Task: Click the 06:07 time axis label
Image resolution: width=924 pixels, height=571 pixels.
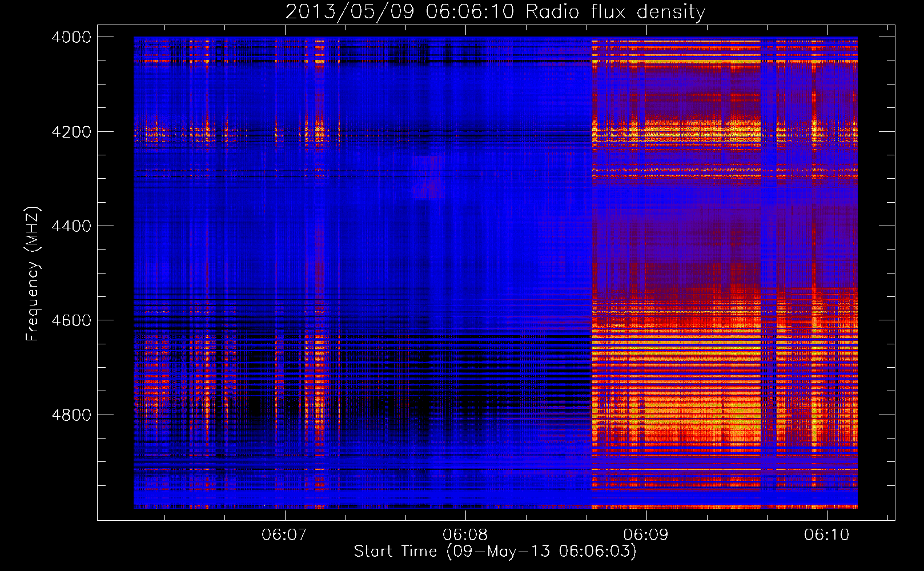Action: (284, 535)
